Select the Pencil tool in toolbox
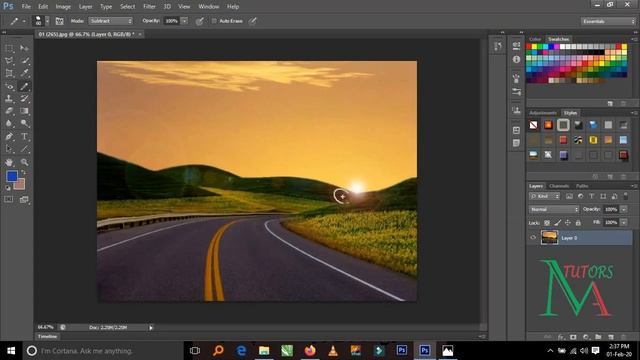 24,87
